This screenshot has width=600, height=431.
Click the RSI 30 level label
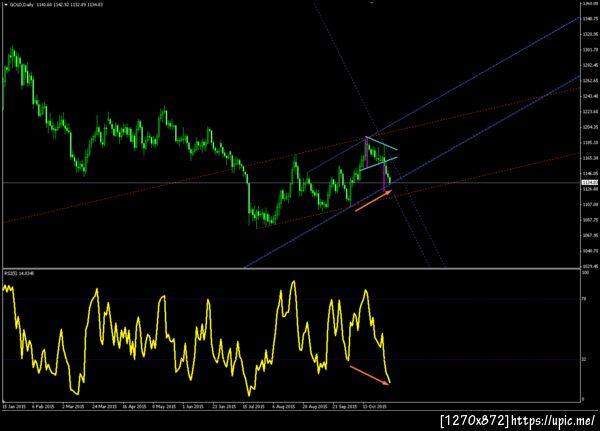(x=584, y=359)
